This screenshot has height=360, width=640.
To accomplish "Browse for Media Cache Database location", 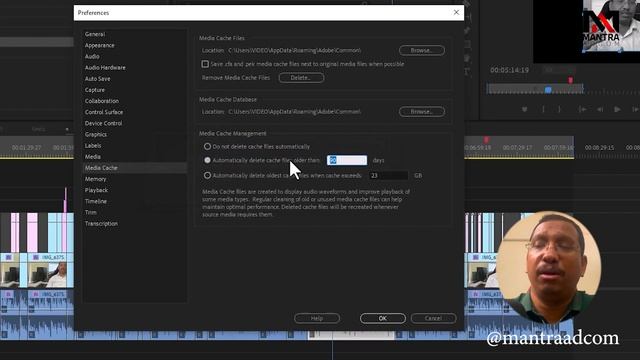I will (x=422, y=111).
